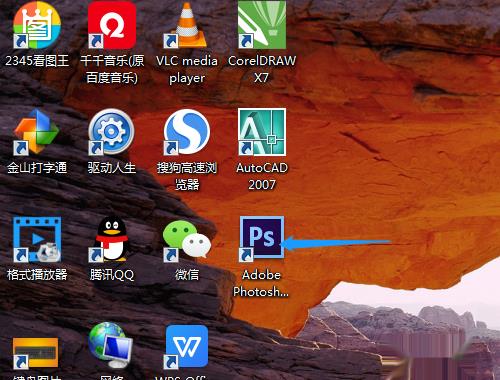Click the 搜狗高速浏览器 browser icon
The width and height of the screenshot is (500, 380).
pyautogui.click(x=187, y=132)
